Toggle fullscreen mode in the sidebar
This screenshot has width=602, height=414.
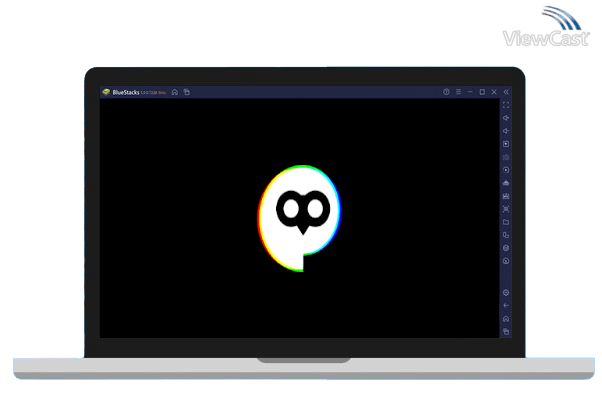pos(506,105)
